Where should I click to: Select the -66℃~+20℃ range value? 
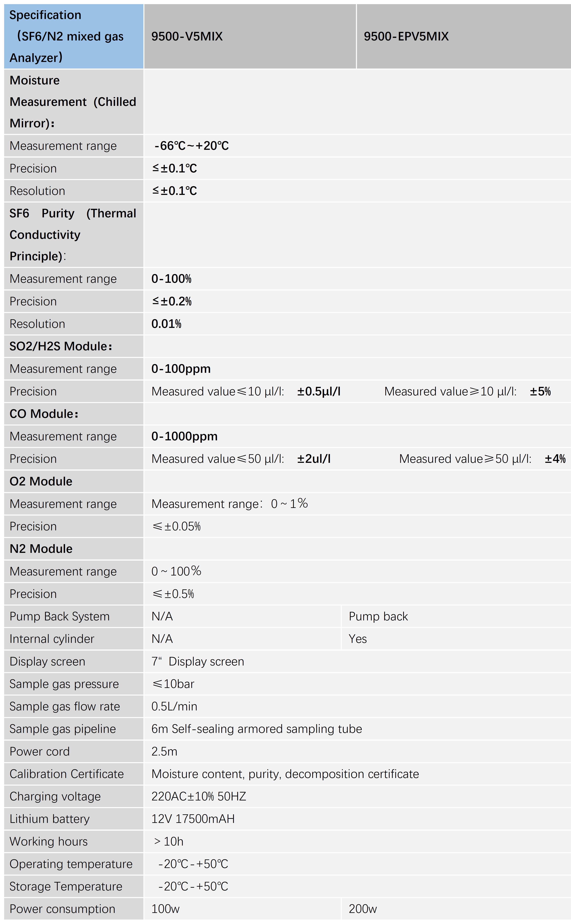(191, 146)
